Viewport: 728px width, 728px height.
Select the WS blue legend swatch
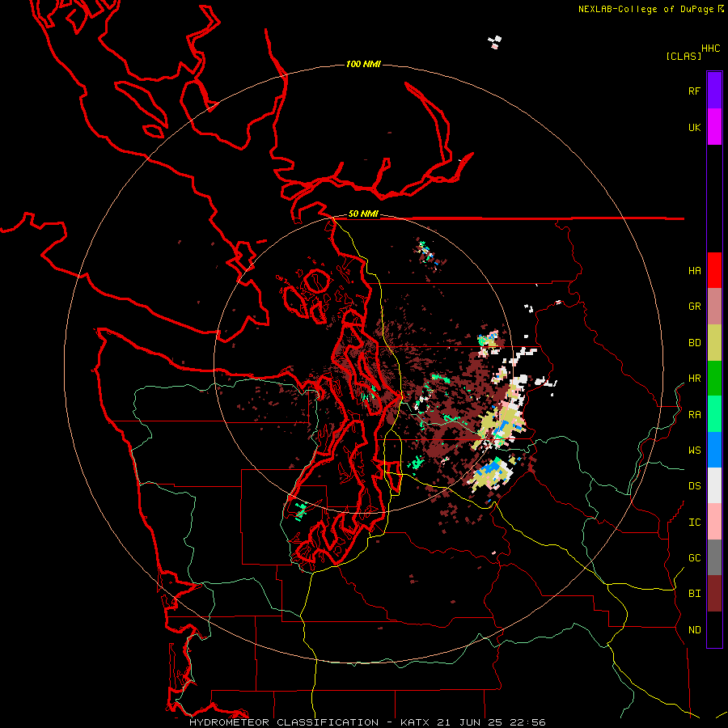point(714,450)
